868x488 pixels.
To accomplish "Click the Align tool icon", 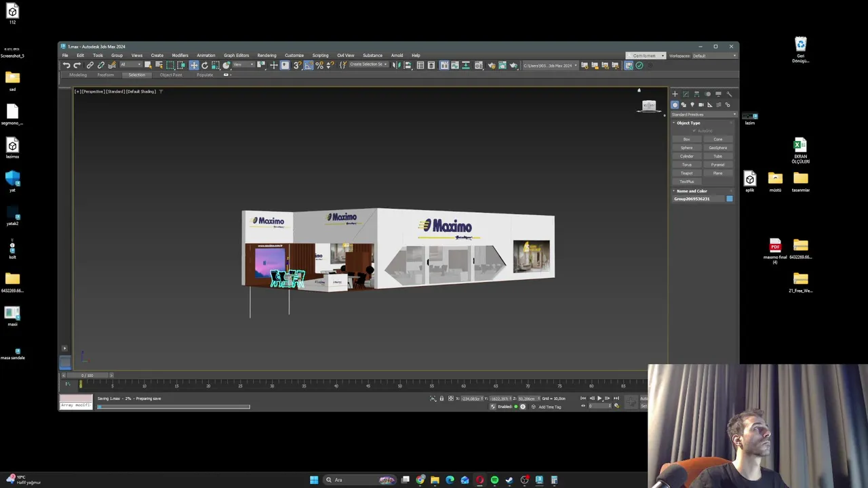I will pos(408,65).
